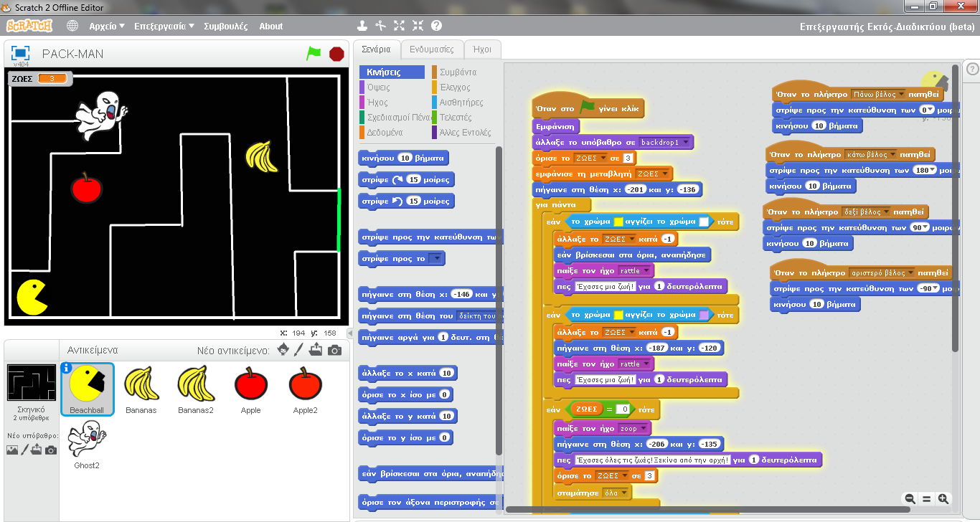
Task: Open the zoop sound dropdown
Action: 633,428
